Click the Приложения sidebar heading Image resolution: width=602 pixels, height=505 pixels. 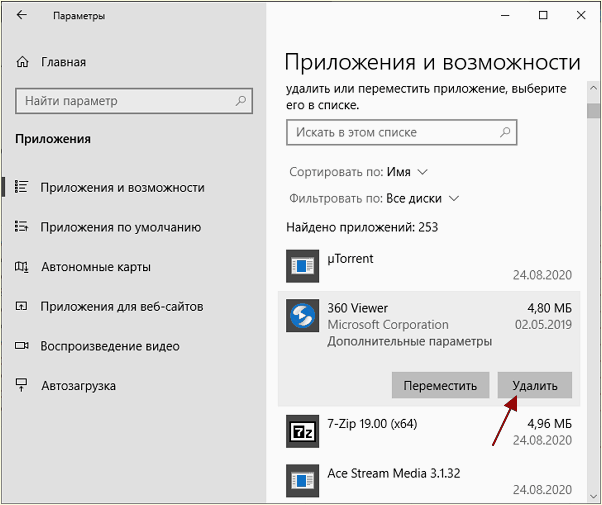click(x=53, y=139)
